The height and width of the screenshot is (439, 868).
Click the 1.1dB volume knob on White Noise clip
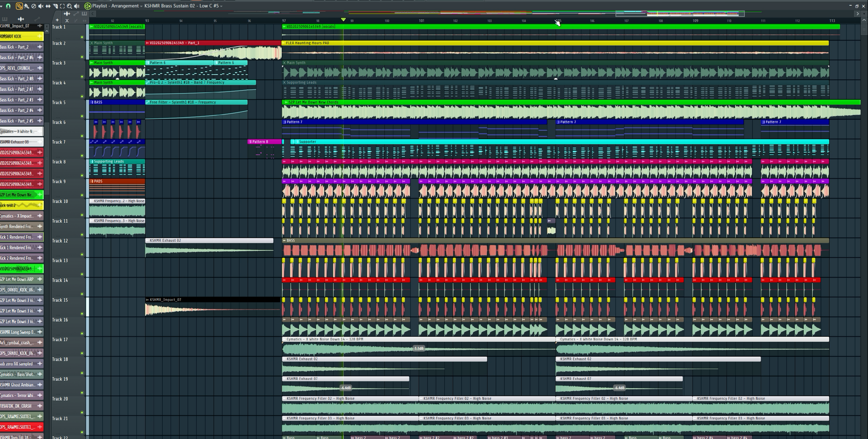point(419,348)
